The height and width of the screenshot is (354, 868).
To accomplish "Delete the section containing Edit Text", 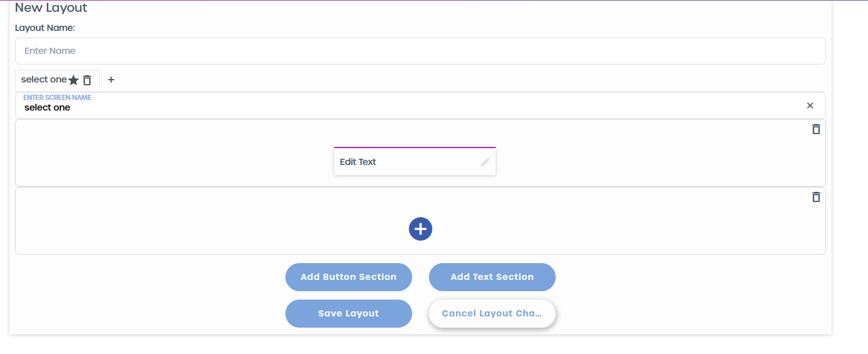I will coord(816,129).
